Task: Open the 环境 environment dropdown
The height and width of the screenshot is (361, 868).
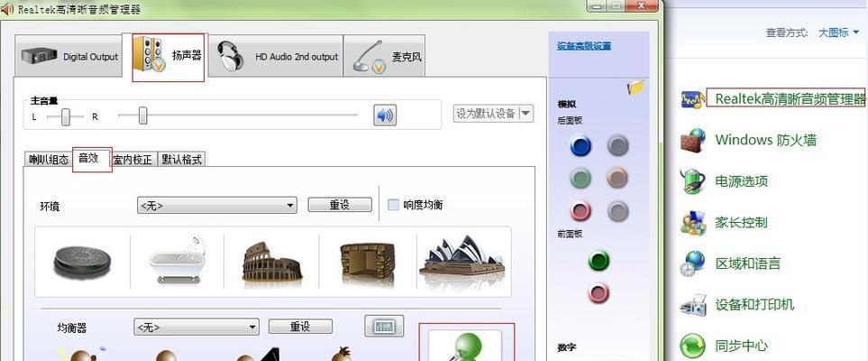Action: pos(217,205)
